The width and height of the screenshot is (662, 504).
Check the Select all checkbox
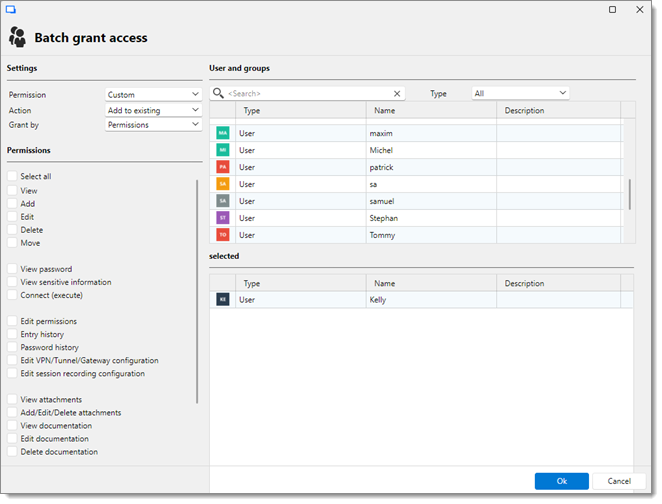(12, 176)
